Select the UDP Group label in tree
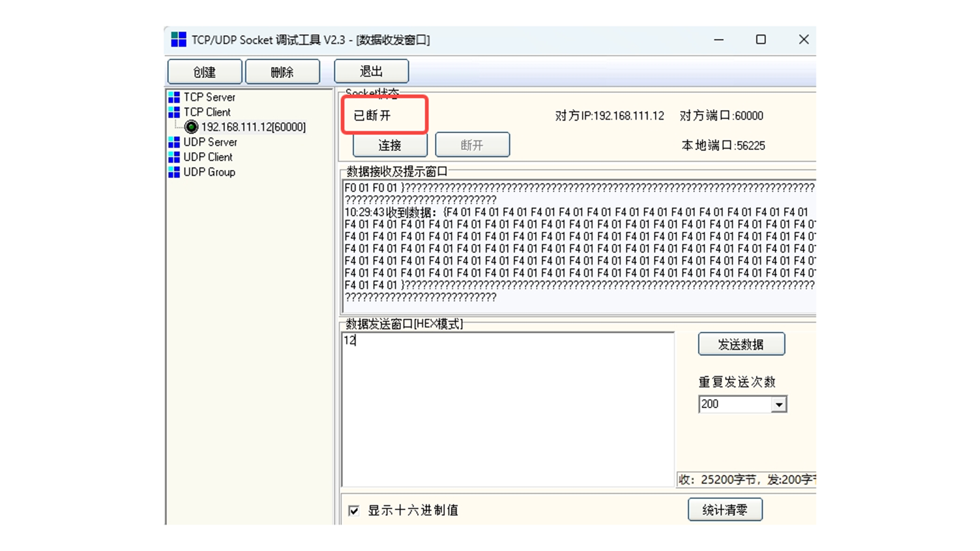Viewport: 980px width, 551px height. click(209, 172)
